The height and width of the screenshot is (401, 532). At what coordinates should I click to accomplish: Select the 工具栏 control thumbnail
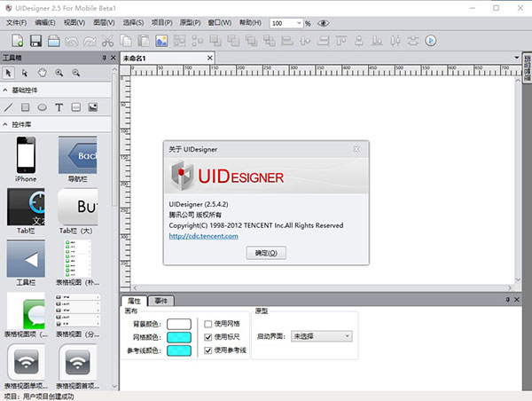26,259
